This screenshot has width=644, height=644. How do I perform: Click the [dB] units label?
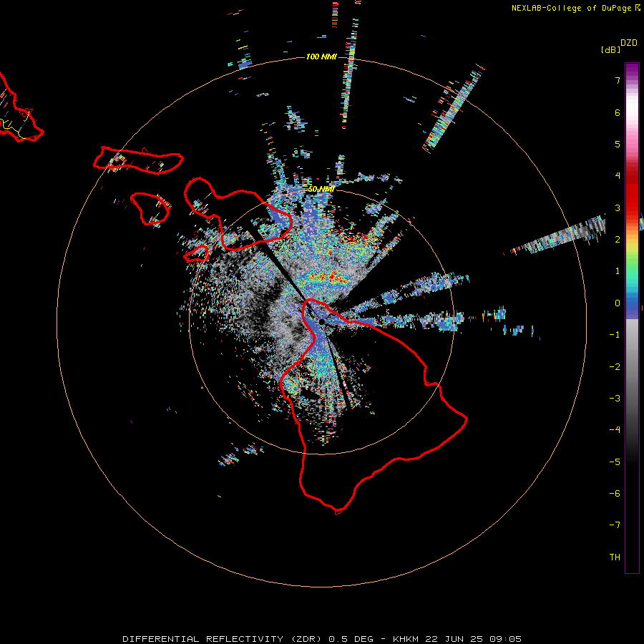(x=611, y=50)
